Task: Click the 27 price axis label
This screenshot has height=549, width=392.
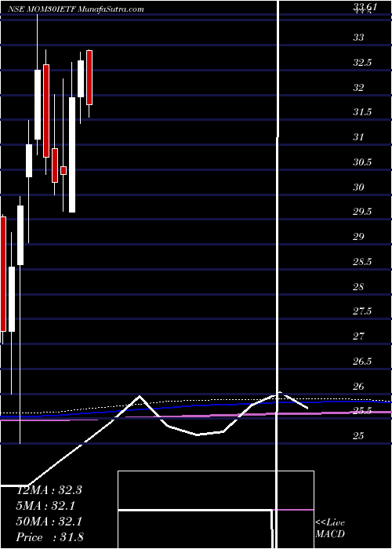Action: pyautogui.click(x=358, y=336)
